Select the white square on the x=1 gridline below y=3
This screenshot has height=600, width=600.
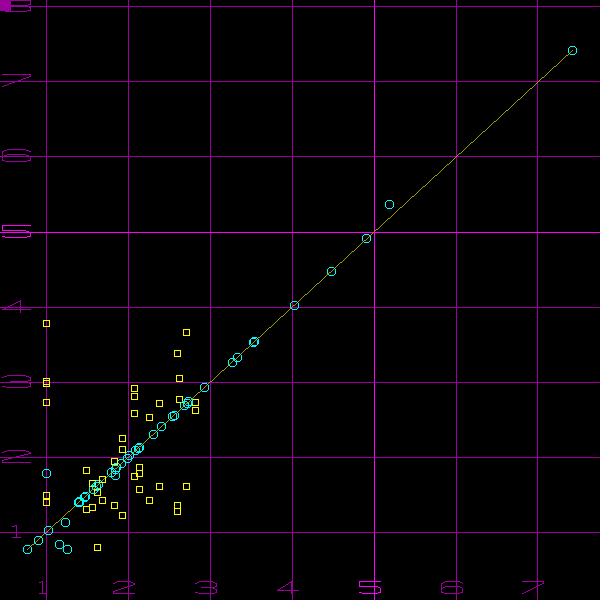click(x=46, y=402)
